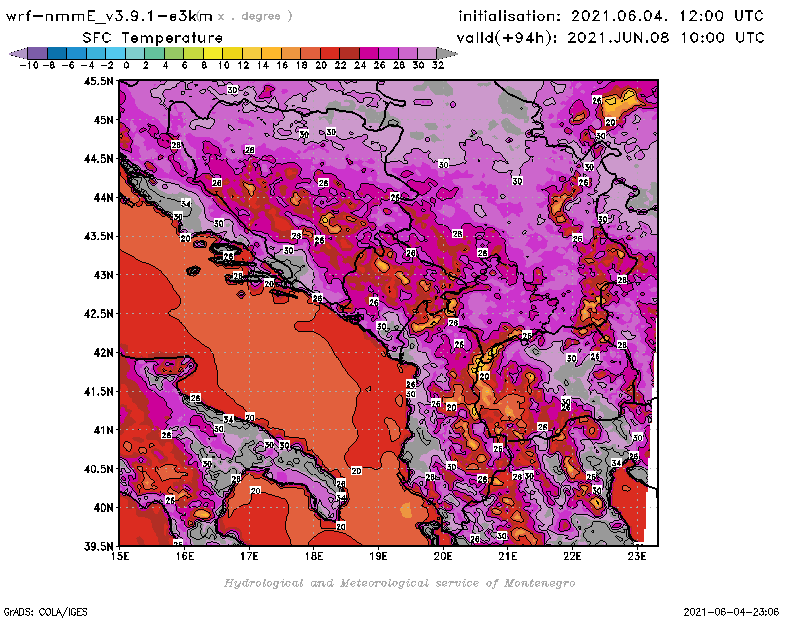
Task: Click the '43N' latitude axis label
Action: coord(103,275)
